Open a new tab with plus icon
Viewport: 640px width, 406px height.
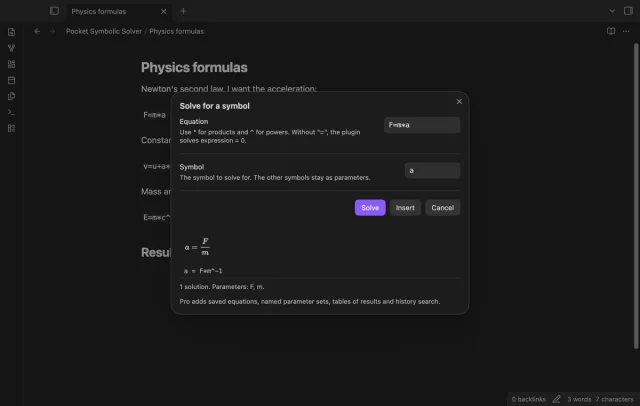click(x=183, y=11)
